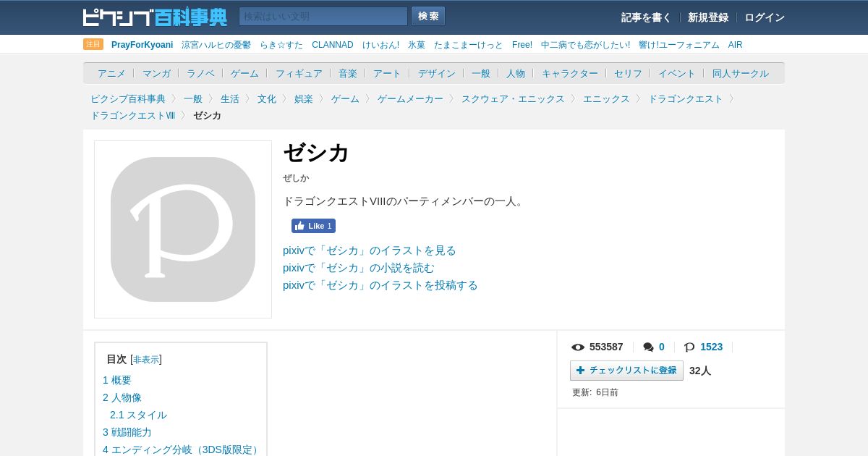The height and width of the screenshot is (456, 868).
Task: Select マンガ category menu item
Action: point(156,73)
